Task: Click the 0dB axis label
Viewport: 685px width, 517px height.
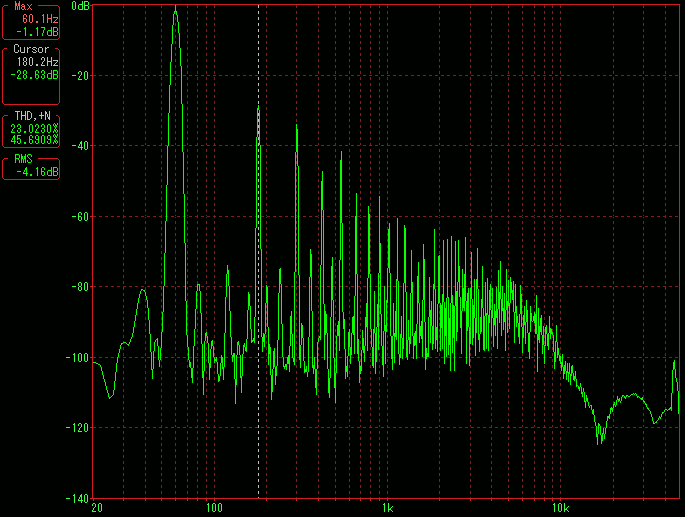Action: click(x=80, y=6)
